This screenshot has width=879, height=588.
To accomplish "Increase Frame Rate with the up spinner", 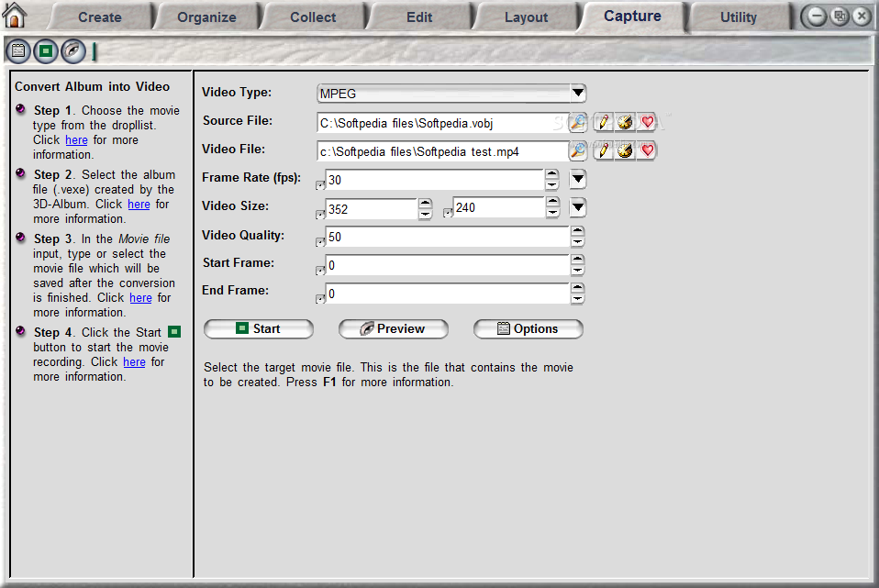I will point(552,174).
